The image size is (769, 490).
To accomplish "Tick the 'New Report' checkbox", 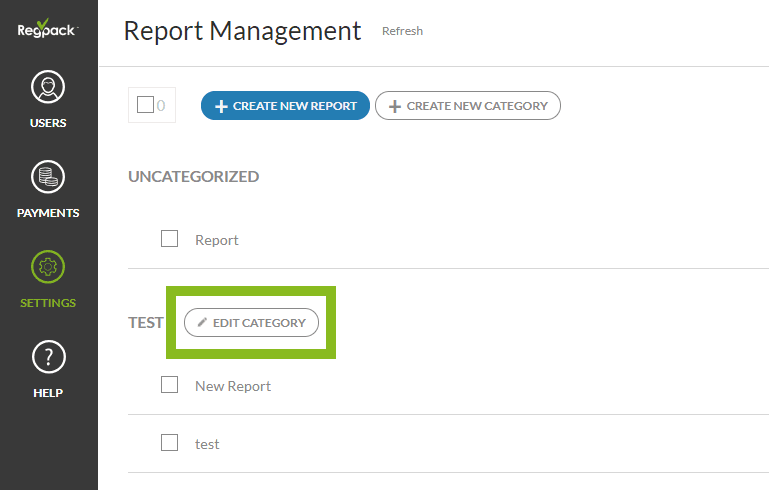I will tap(170, 385).
